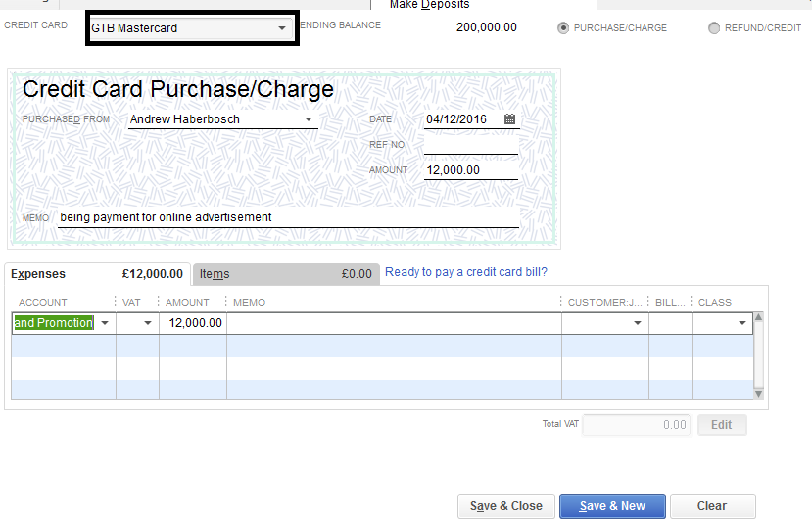This screenshot has height=520, width=812.
Task: Follow the Ready to pay a credit card bill link
Action: click(466, 272)
